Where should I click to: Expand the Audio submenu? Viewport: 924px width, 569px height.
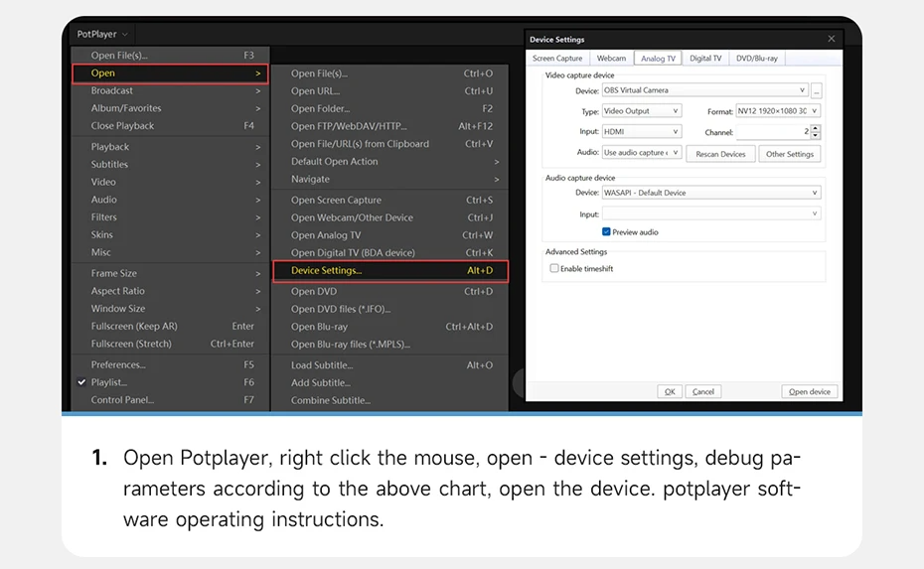(x=171, y=200)
